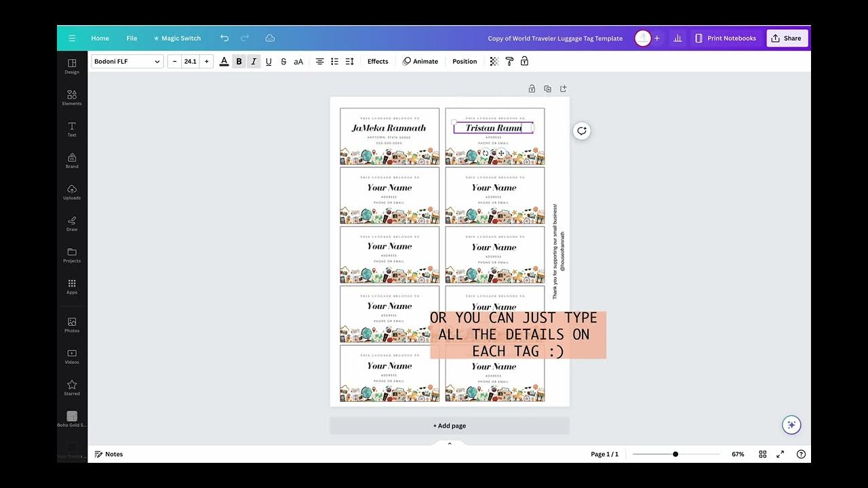The width and height of the screenshot is (868, 488).
Task: Open the Animate options
Action: click(420, 62)
